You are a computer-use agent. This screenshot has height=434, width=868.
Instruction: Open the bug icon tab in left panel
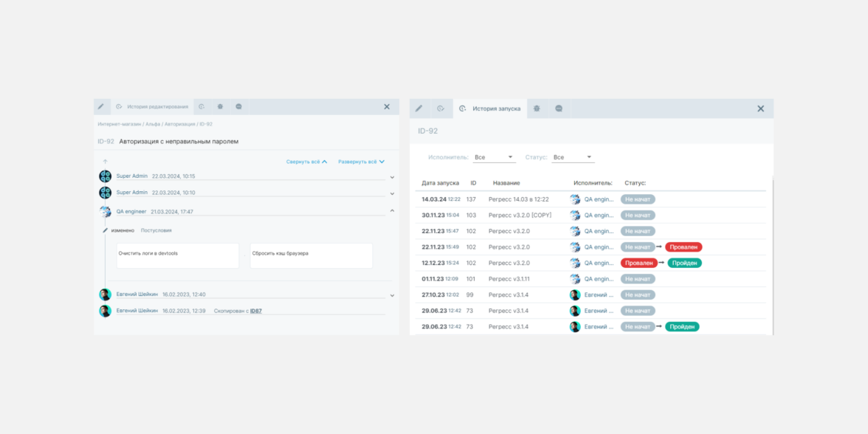(x=220, y=107)
